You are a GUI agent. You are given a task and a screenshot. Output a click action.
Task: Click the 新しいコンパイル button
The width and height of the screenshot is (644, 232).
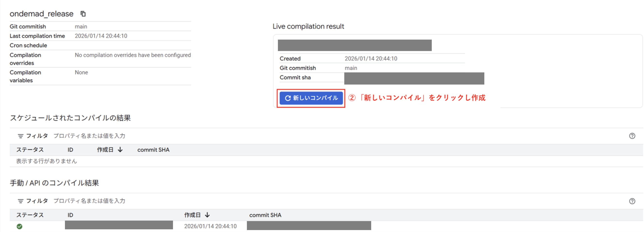pyautogui.click(x=311, y=98)
